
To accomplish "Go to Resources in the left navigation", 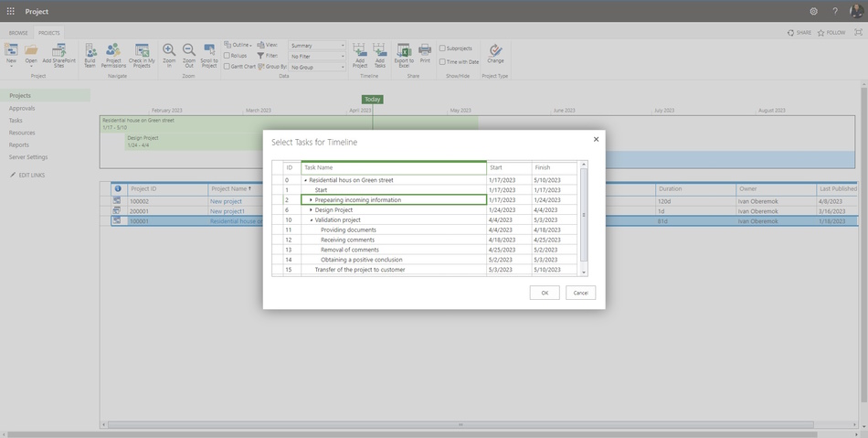I will click(22, 133).
